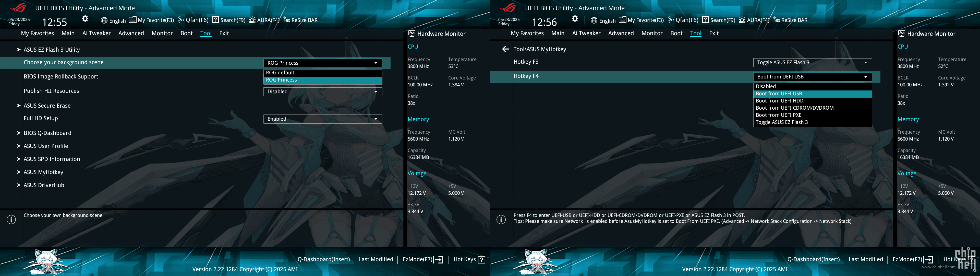Go to Exit tab in right window
This screenshot has width=980, height=276.
pyautogui.click(x=714, y=33)
